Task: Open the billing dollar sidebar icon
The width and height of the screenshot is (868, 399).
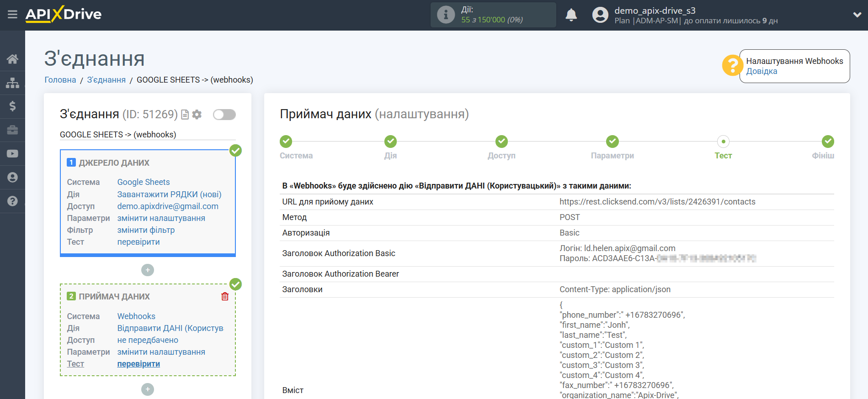Action: 12,106
